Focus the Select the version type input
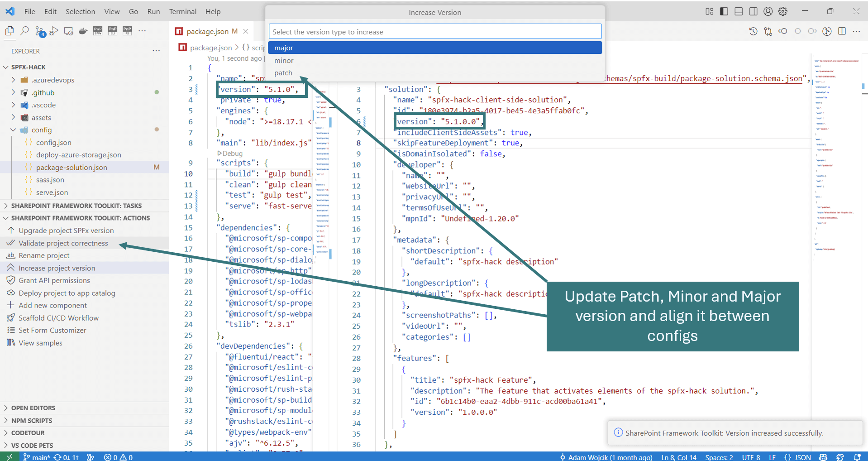This screenshot has width=868, height=461. tap(435, 32)
